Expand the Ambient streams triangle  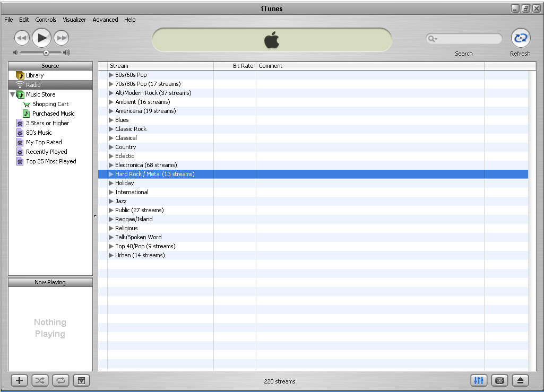pyautogui.click(x=111, y=102)
